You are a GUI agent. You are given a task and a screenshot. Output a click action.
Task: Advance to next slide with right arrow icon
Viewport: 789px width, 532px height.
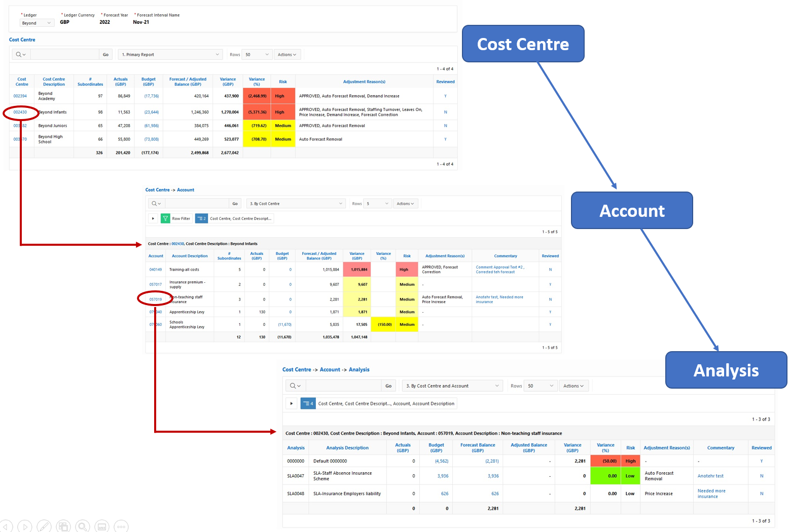(25, 526)
